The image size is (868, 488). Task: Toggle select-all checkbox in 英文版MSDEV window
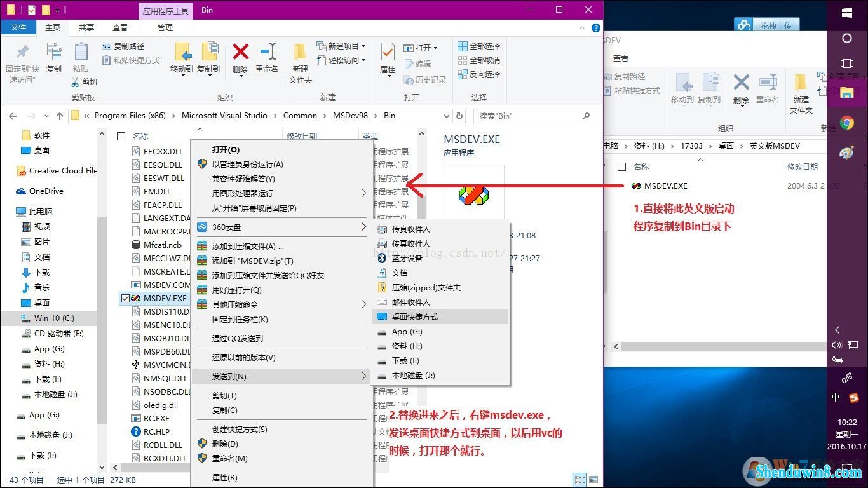(x=621, y=166)
